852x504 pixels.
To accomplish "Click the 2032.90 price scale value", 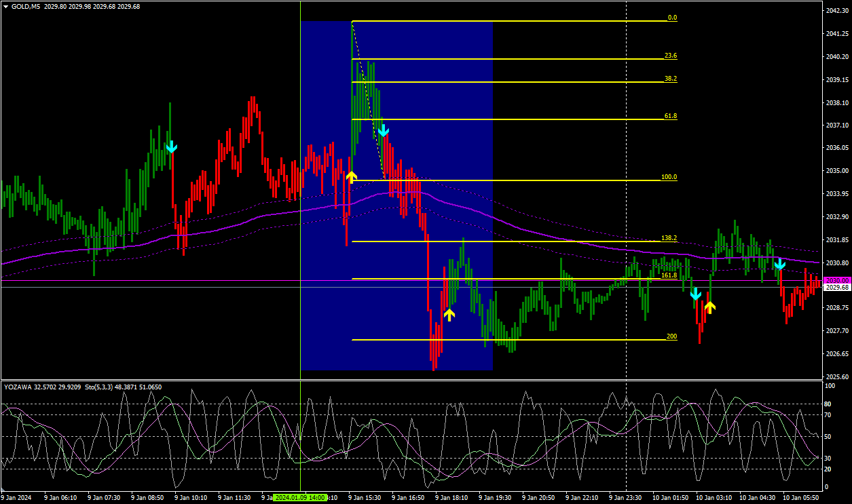I will 836,217.
